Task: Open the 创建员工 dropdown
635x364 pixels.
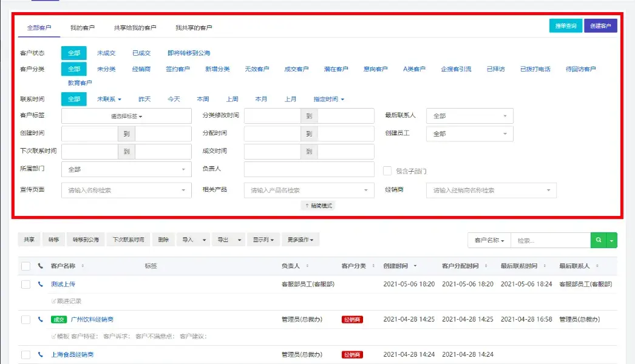Action: (470, 133)
